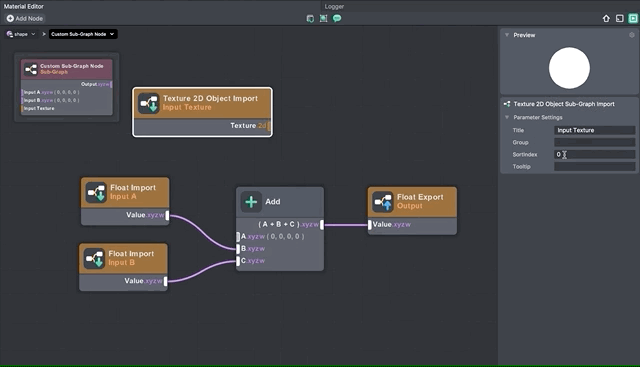Select the Add node title

(x=273, y=202)
